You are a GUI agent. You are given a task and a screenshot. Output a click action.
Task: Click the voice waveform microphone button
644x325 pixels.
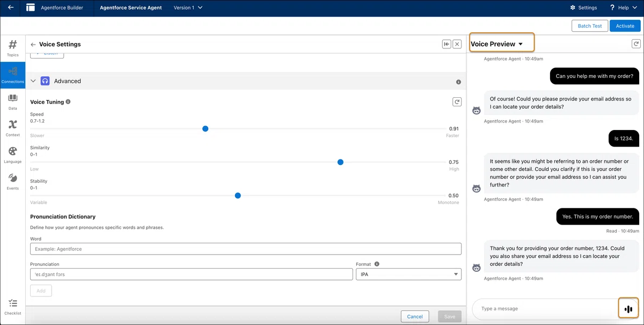pos(628,309)
